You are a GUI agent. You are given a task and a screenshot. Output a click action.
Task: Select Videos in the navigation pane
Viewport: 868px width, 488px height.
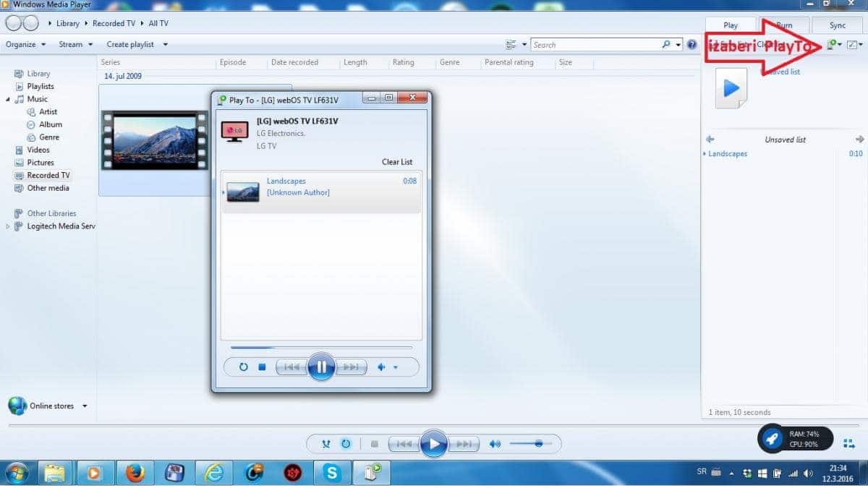tap(38, 150)
